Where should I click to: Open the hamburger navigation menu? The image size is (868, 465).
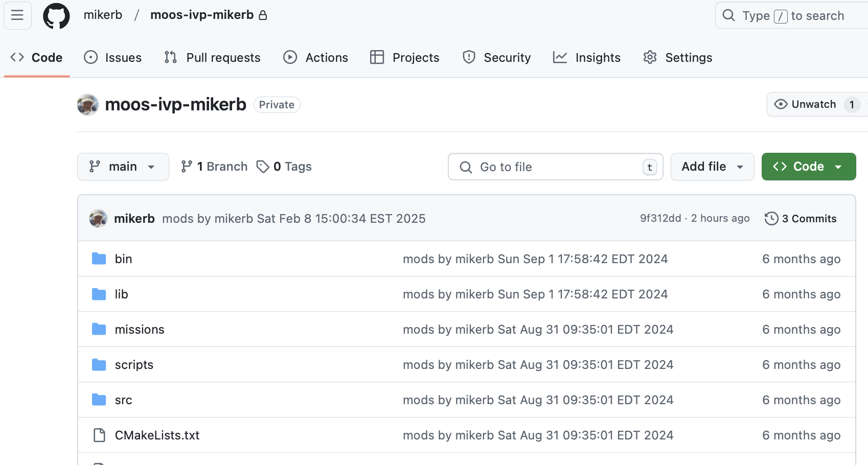(x=17, y=15)
